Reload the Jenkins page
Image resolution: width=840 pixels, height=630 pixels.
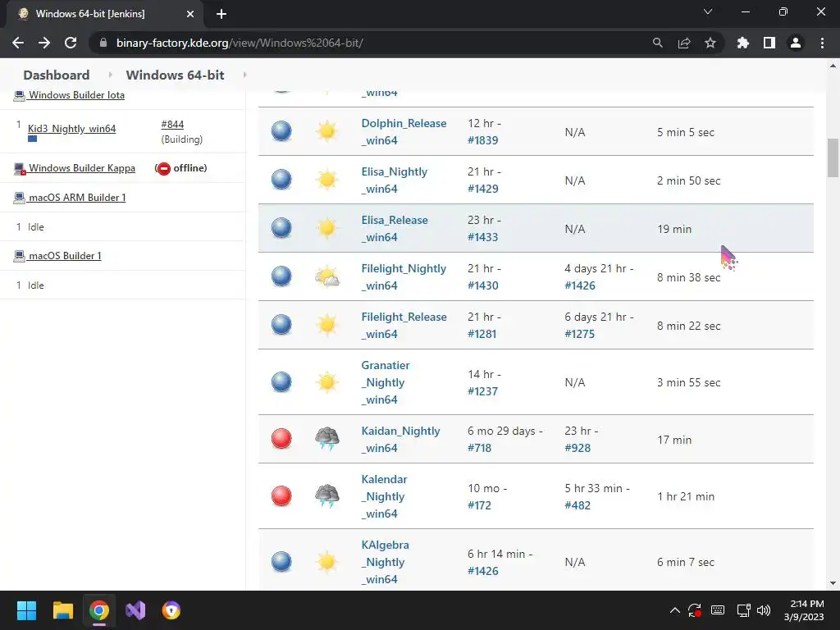(x=71, y=43)
